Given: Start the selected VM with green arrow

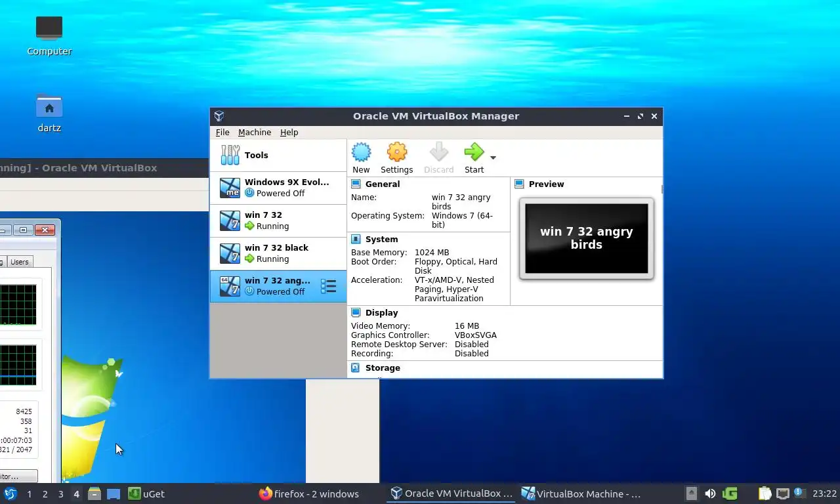Looking at the screenshot, I should click(474, 152).
